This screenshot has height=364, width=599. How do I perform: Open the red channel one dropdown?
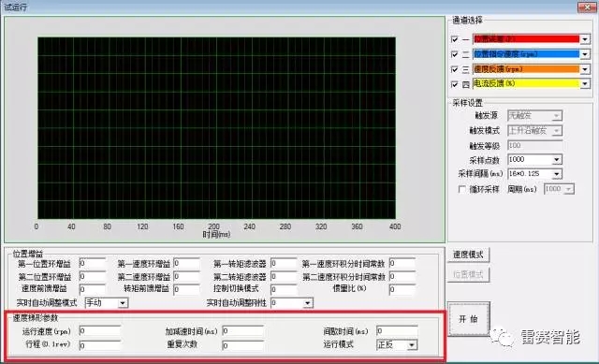tap(584, 39)
